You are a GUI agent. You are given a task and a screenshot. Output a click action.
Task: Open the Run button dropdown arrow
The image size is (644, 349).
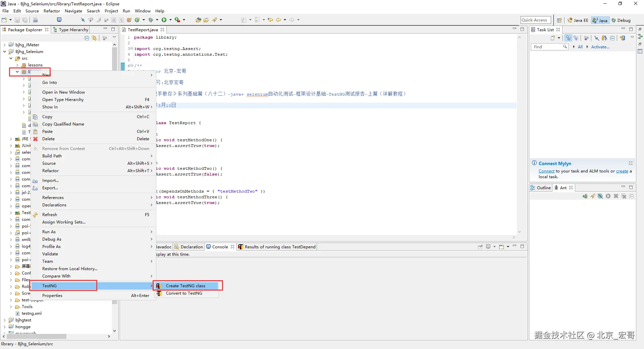click(170, 20)
